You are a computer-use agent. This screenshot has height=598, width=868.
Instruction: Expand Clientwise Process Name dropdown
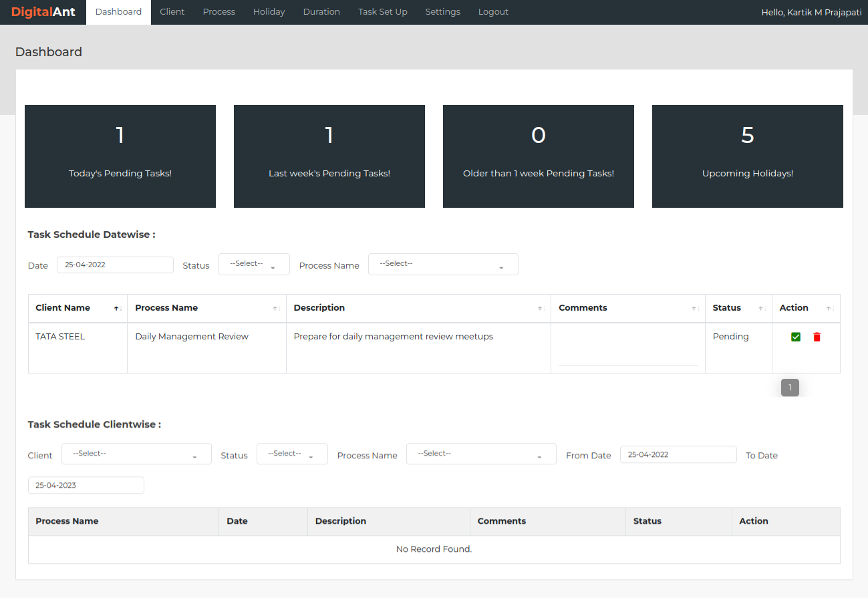click(481, 454)
